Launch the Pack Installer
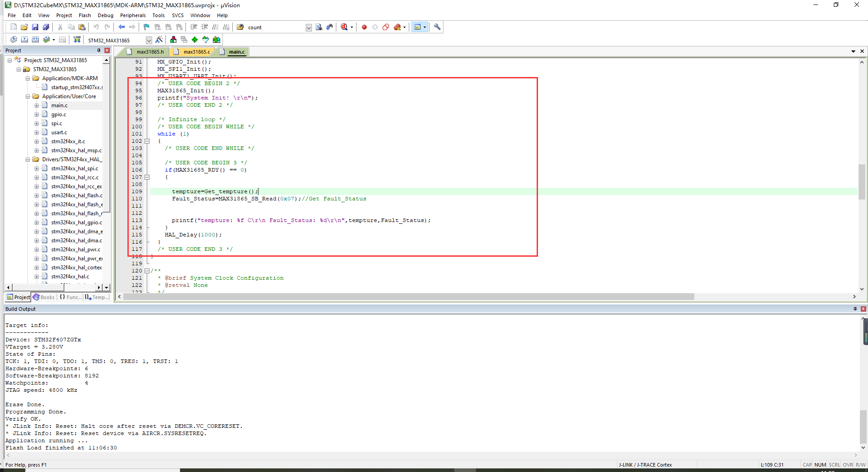 (x=217, y=40)
